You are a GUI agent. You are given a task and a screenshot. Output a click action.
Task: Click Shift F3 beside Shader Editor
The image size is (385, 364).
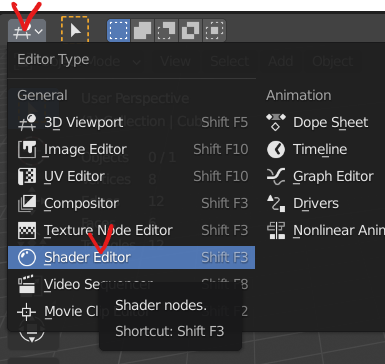click(225, 257)
